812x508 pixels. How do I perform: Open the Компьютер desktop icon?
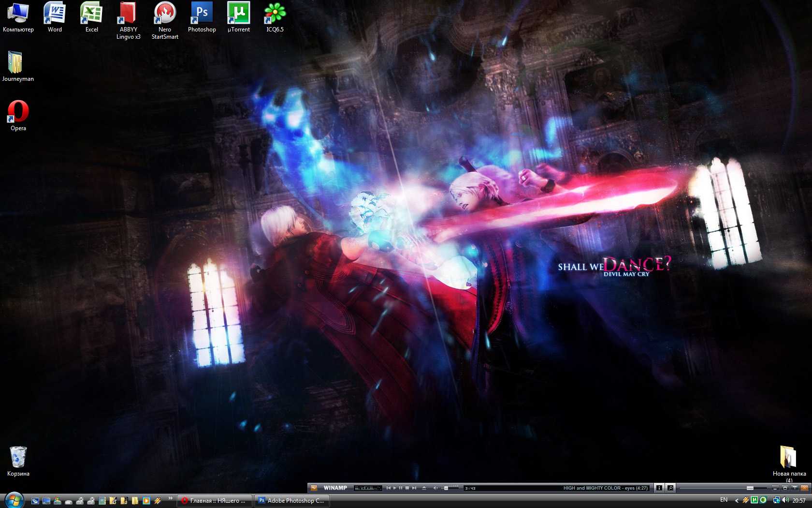(x=18, y=17)
